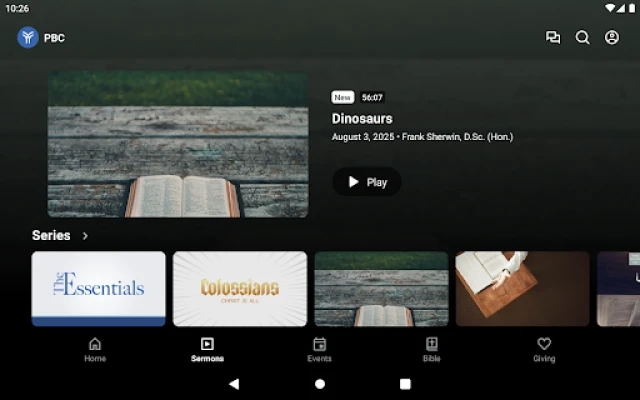Open the fourth series thumbnail with open book
Screen dimensions: 640x400
click(522, 288)
